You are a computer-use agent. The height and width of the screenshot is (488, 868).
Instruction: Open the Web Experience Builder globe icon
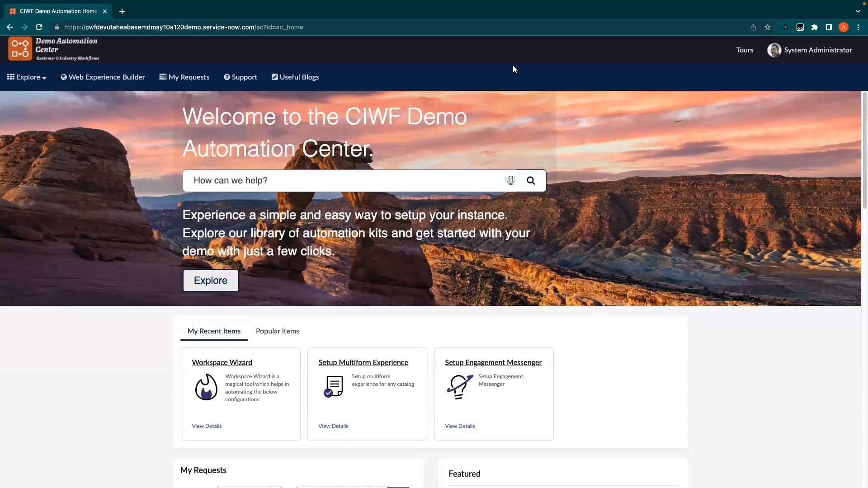coord(63,77)
